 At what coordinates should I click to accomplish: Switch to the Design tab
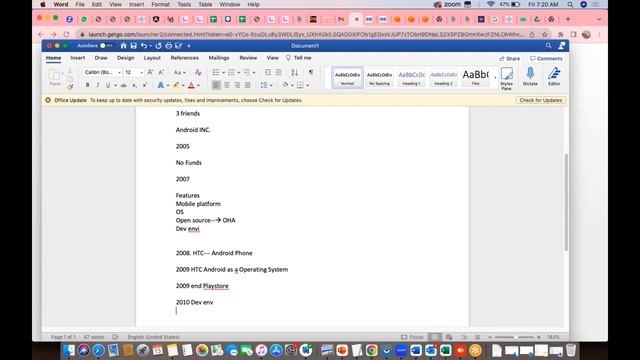[x=125, y=58]
